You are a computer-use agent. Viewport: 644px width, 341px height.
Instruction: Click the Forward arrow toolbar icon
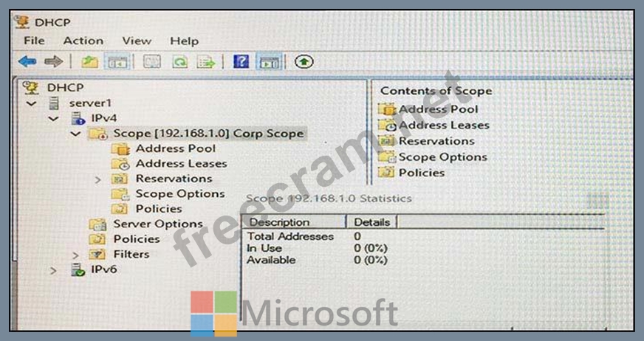click(53, 62)
